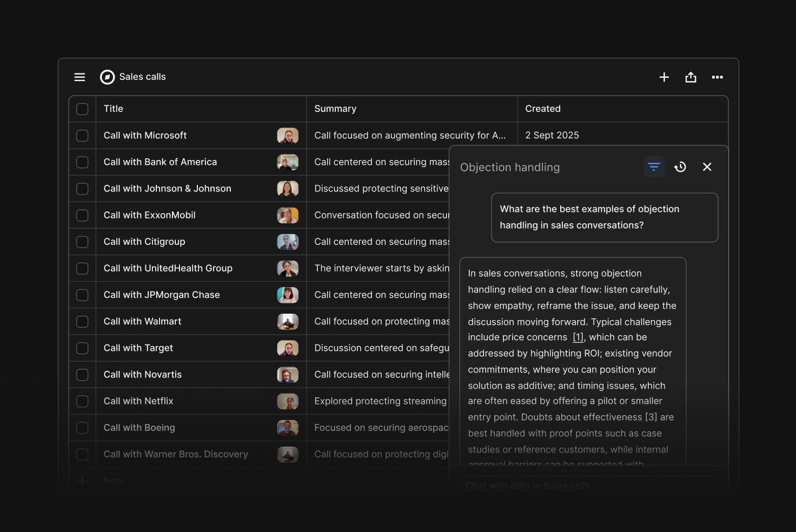Open thumbnail for Call with Microsoft

[x=288, y=136]
